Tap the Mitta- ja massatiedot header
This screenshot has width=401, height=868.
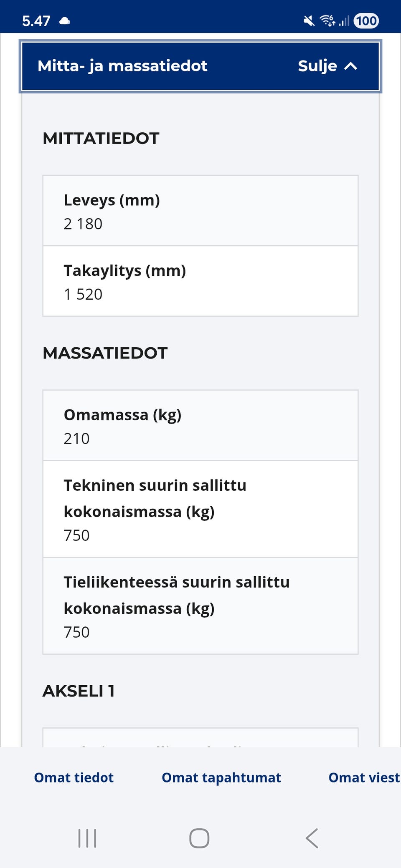point(122,66)
